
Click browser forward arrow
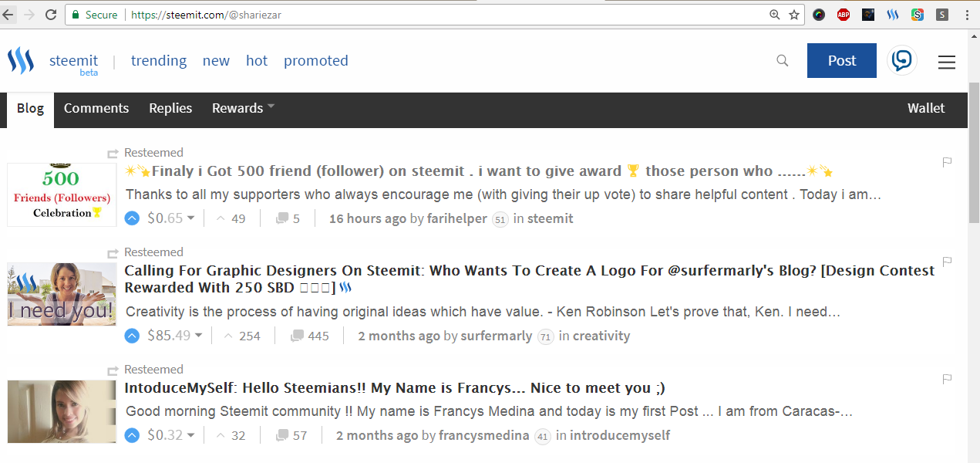[29, 15]
